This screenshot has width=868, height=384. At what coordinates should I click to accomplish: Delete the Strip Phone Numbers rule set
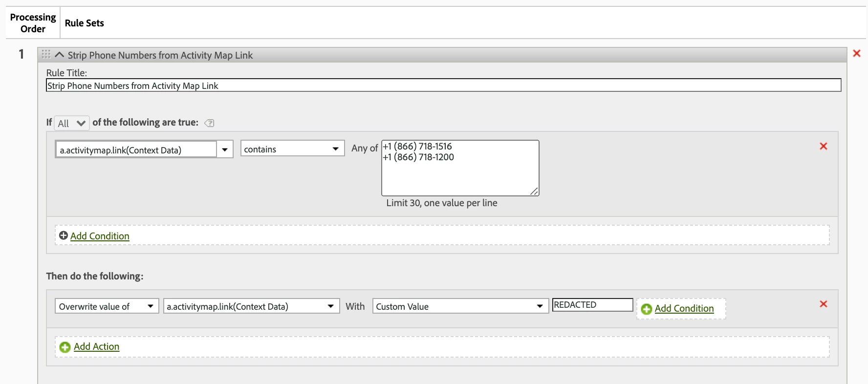click(x=856, y=53)
